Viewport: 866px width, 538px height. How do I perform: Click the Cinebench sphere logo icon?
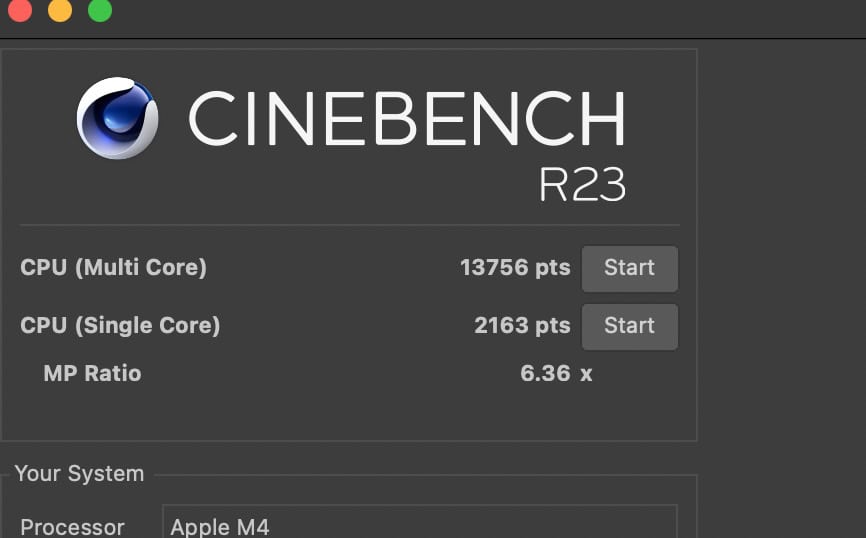click(x=117, y=118)
